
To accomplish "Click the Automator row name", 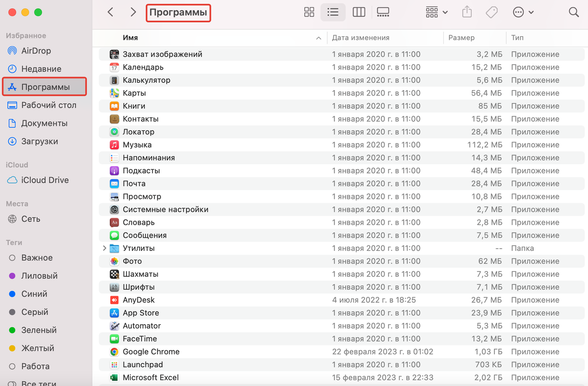I will (142, 326).
